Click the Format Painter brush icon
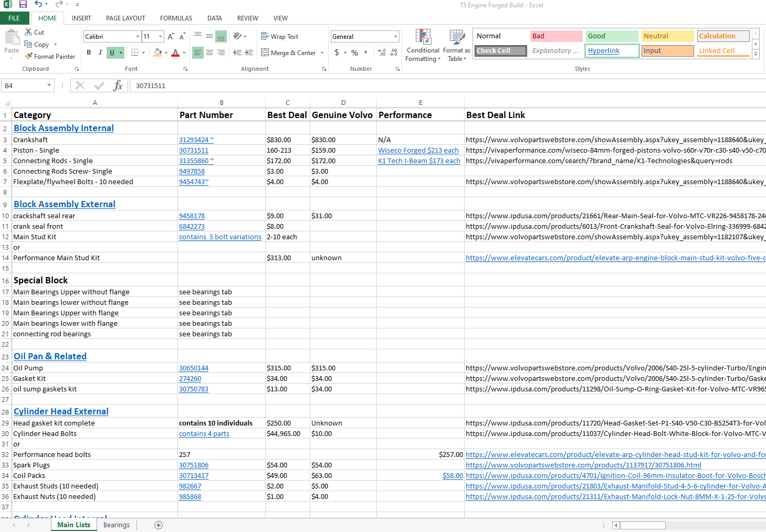 [x=29, y=56]
